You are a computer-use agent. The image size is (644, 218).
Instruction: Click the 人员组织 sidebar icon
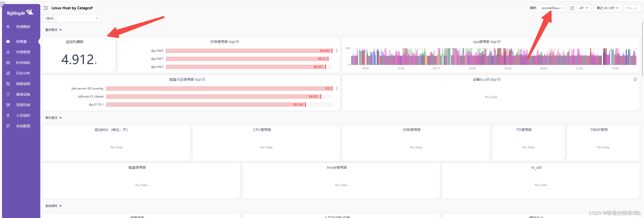[x=8, y=115]
